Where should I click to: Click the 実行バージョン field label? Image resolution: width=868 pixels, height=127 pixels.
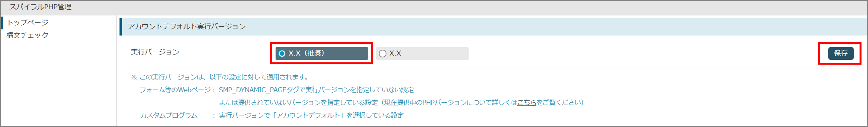click(155, 52)
